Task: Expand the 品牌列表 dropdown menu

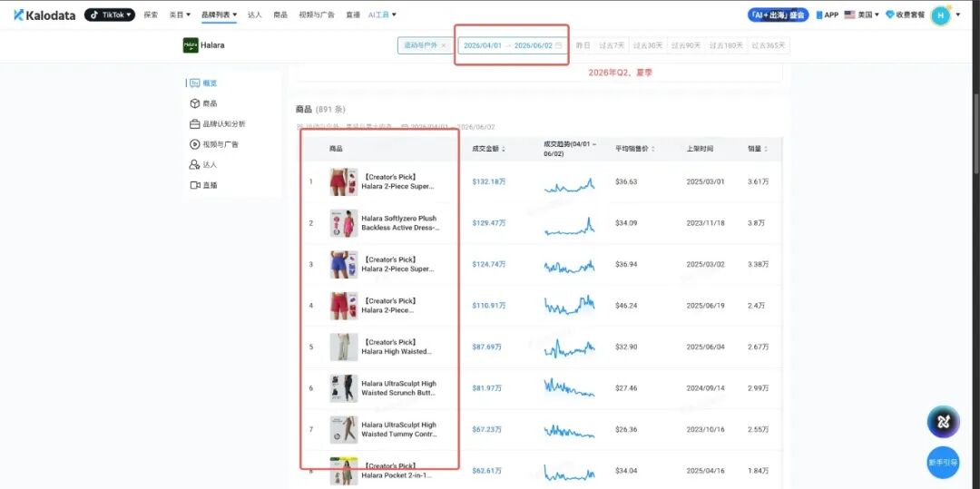Action: coord(220,15)
